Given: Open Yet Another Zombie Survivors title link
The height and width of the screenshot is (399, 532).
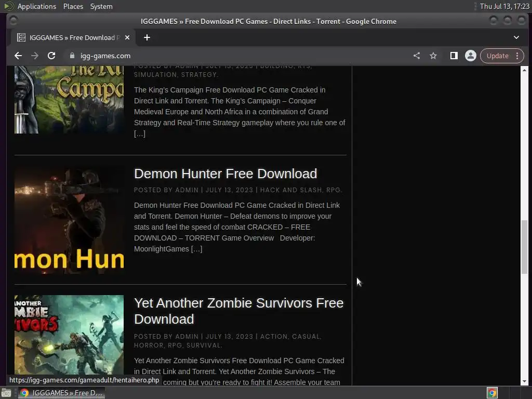Looking at the screenshot, I should 238,311.
